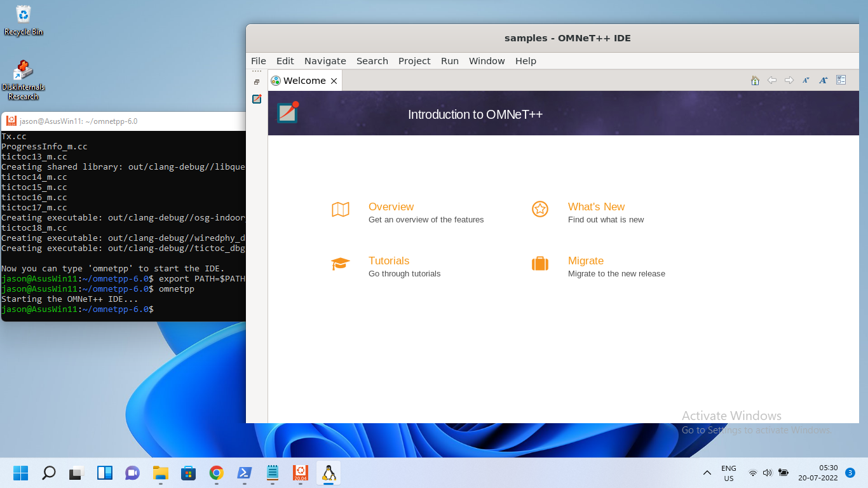This screenshot has width=868, height=488.
Task: Open the Recycle Bin desktop icon
Action: pos(24,20)
